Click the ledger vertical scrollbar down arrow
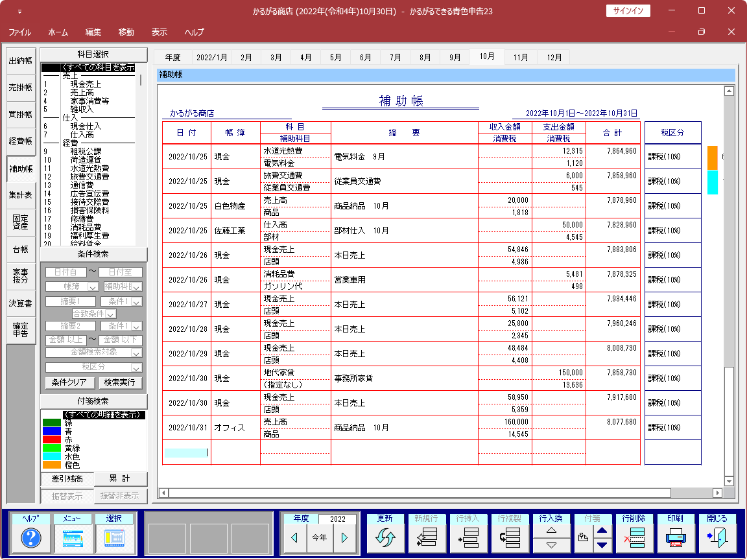 coord(729,482)
